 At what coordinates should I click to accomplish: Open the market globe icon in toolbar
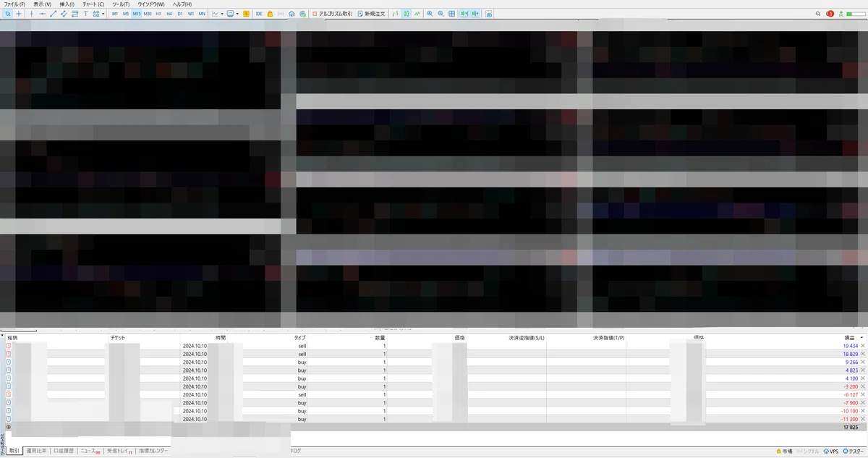click(302, 14)
